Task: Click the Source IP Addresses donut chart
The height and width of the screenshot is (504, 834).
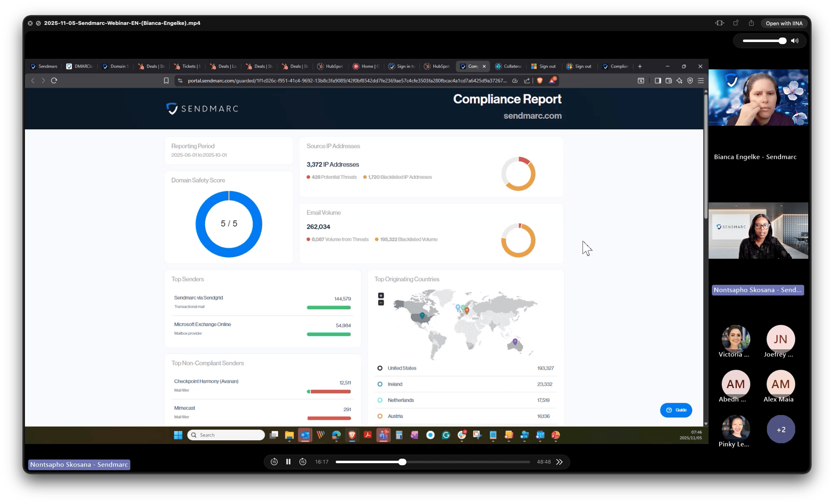Action: [518, 174]
